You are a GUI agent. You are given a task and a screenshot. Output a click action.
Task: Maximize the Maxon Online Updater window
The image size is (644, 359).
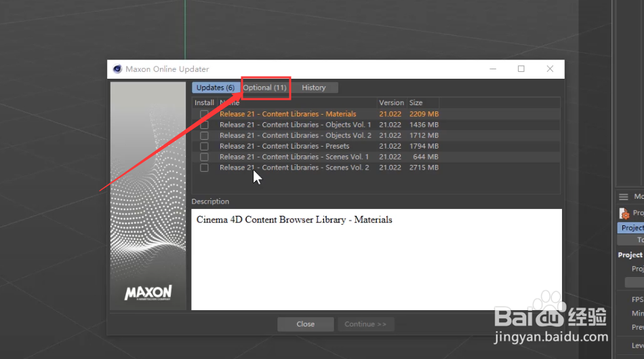click(x=521, y=69)
